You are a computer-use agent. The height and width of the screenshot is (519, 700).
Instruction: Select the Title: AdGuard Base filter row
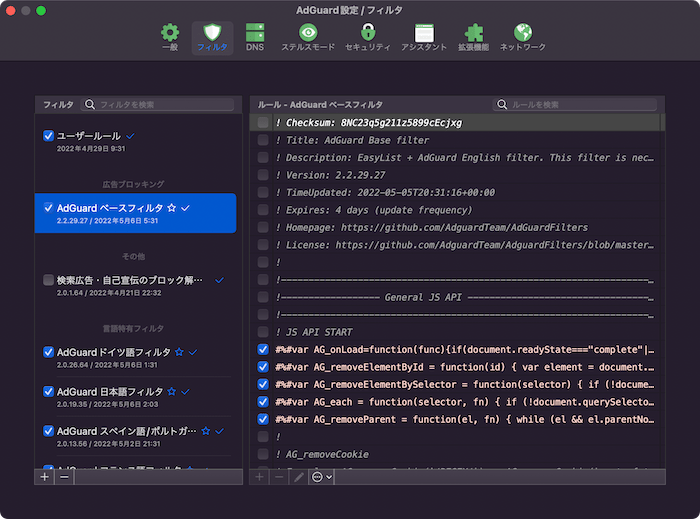[455, 140]
